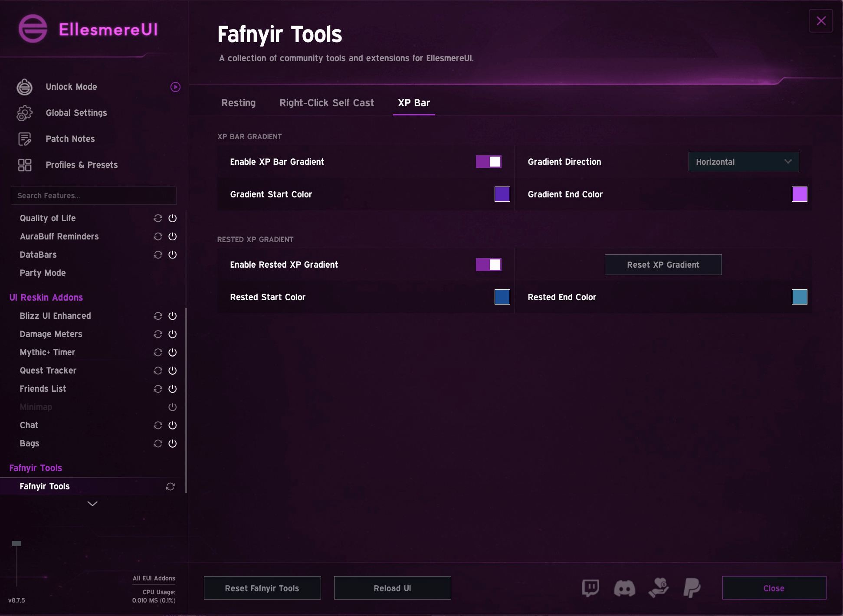The height and width of the screenshot is (616, 843).
Task: Reset Quest Tracker with refresh icon
Action: point(158,370)
